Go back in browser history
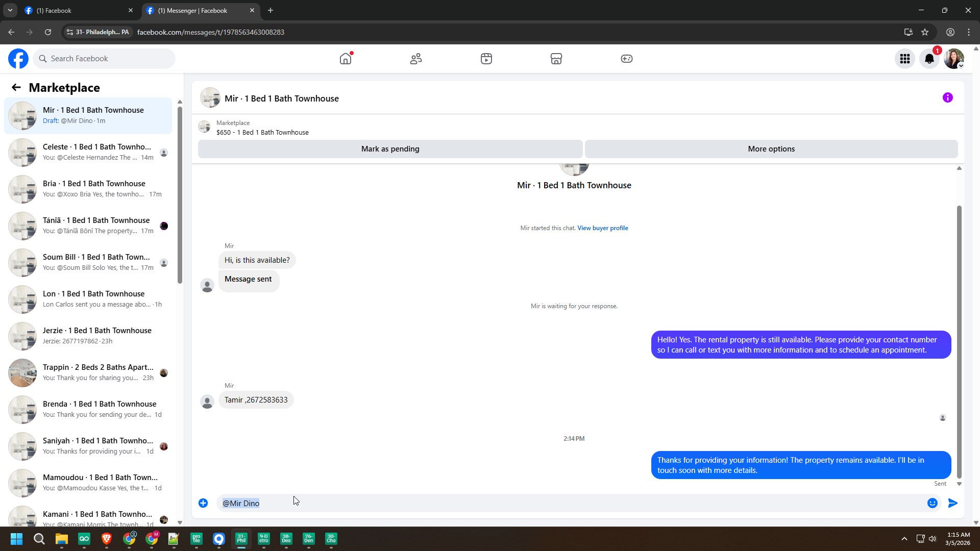The height and width of the screenshot is (551, 980). pos(11,32)
